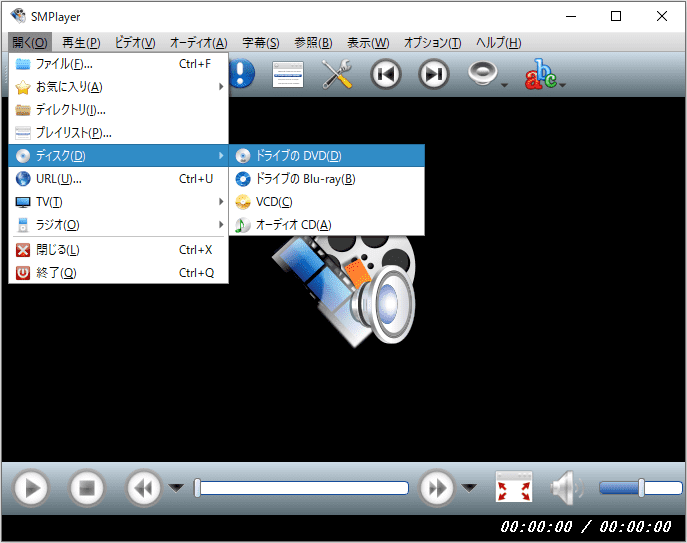Click the globe icon beside URL(U)...
This screenshot has height=543, width=687.
pyautogui.click(x=23, y=179)
